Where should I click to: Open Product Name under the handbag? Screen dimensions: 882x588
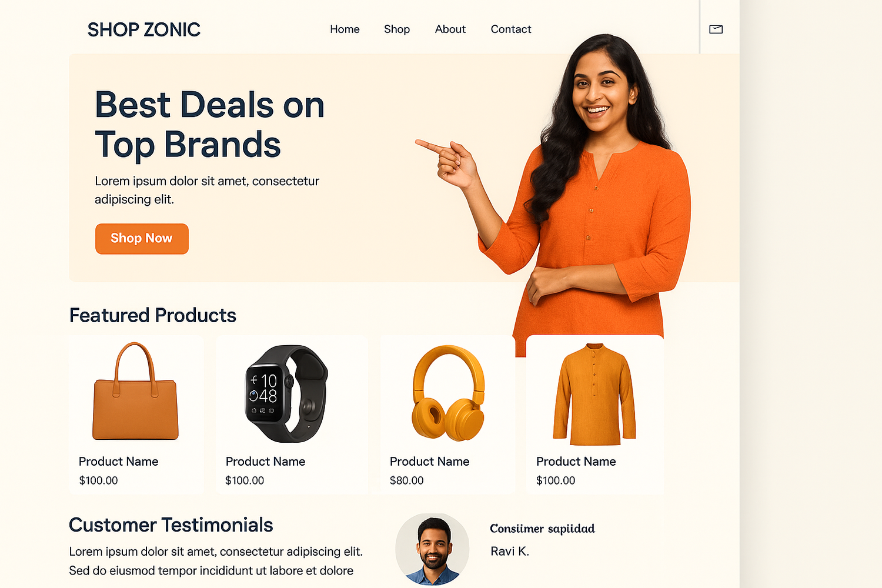(119, 462)
